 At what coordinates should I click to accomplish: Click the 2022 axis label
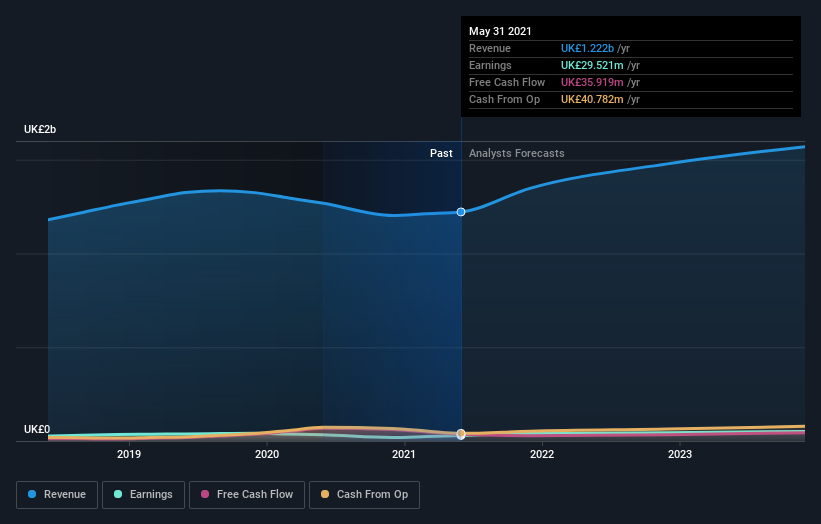pyautogui.click(x=542, y=454)
